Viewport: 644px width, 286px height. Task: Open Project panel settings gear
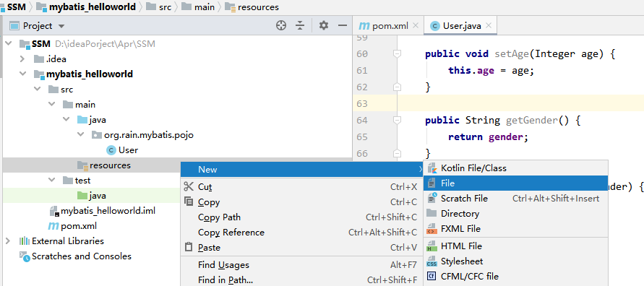(x=324, y=25)
